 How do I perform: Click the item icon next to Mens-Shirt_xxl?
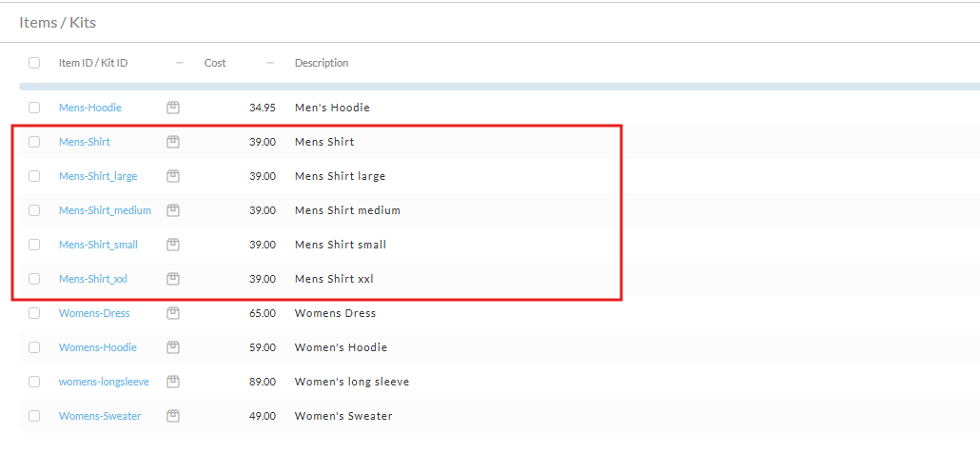click(x=173, y=279)
